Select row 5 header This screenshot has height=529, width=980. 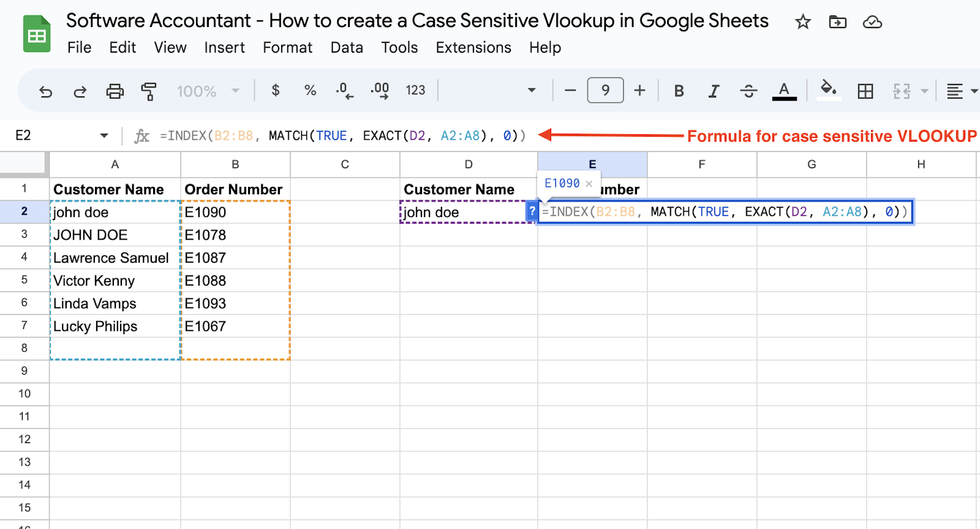pos(24,280)
